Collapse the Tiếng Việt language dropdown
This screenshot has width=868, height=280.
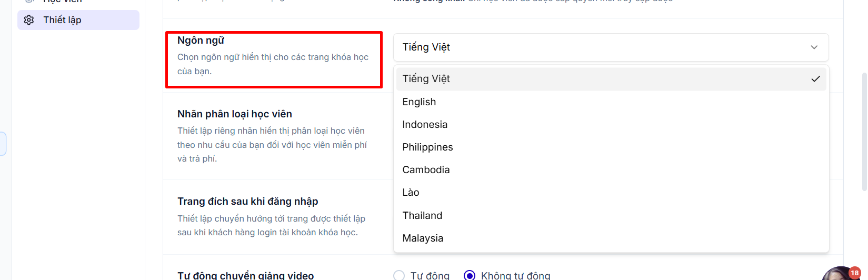tap(611, 47)
